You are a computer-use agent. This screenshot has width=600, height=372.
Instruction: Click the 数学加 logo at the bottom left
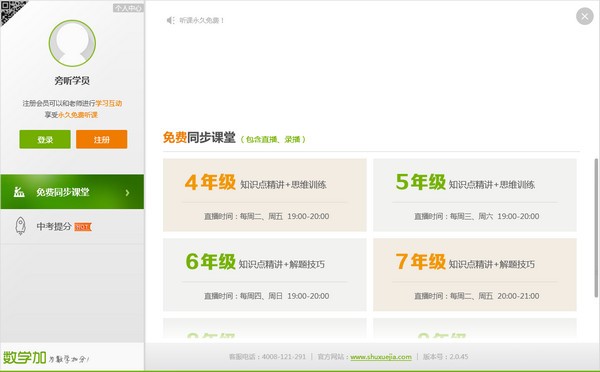(x=25, y=358)
